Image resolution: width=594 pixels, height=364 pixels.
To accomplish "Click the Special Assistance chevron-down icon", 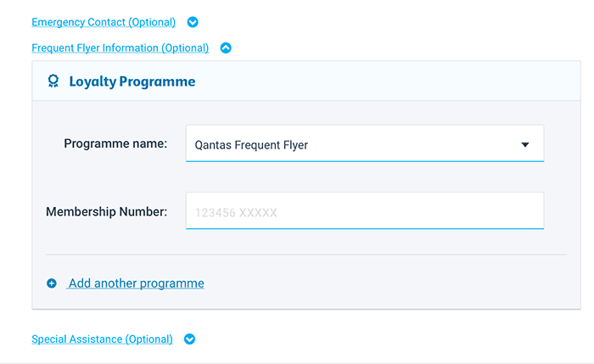I will [x=189, y=339].
